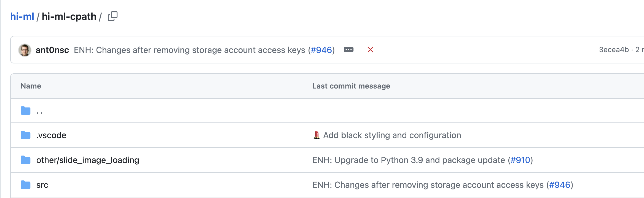The image size is (644, 198).
Task: Click the parent directory folder icon
Action: [x=26, y=111]
